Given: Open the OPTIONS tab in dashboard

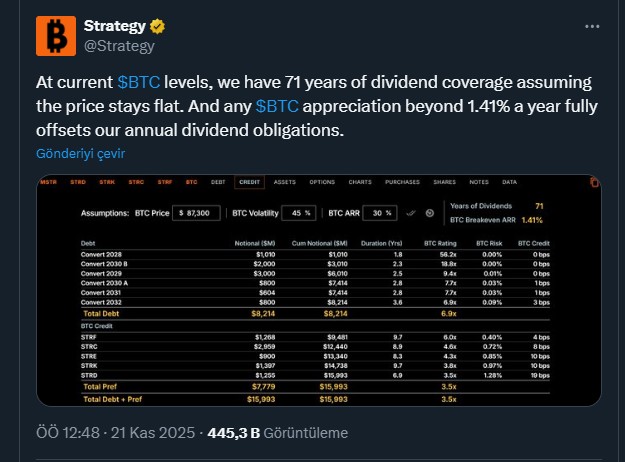Looking at the screenshot, I should (321, 182).
